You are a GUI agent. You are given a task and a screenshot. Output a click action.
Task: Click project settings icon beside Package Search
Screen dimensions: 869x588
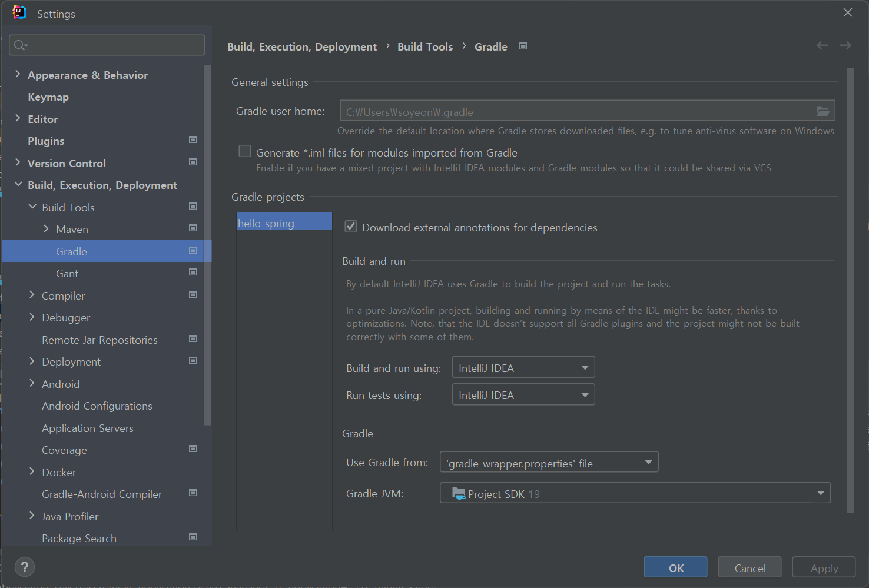click(x=193, y=537)
